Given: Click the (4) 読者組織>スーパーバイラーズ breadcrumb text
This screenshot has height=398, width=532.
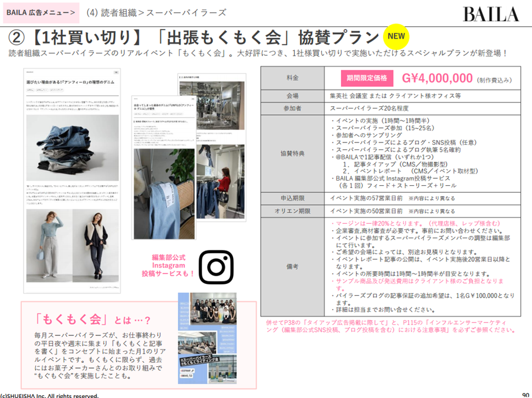Looking at the screenshot, I should pos(156,13).
